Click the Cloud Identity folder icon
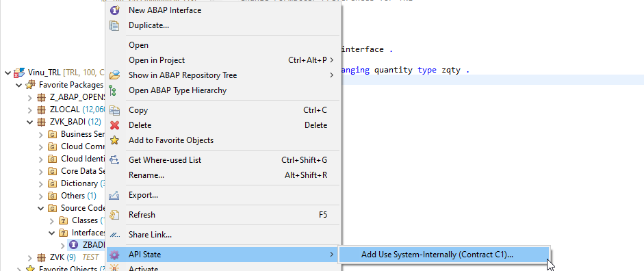This screenshot has width=644, height=271. click(x=52, y=159)
